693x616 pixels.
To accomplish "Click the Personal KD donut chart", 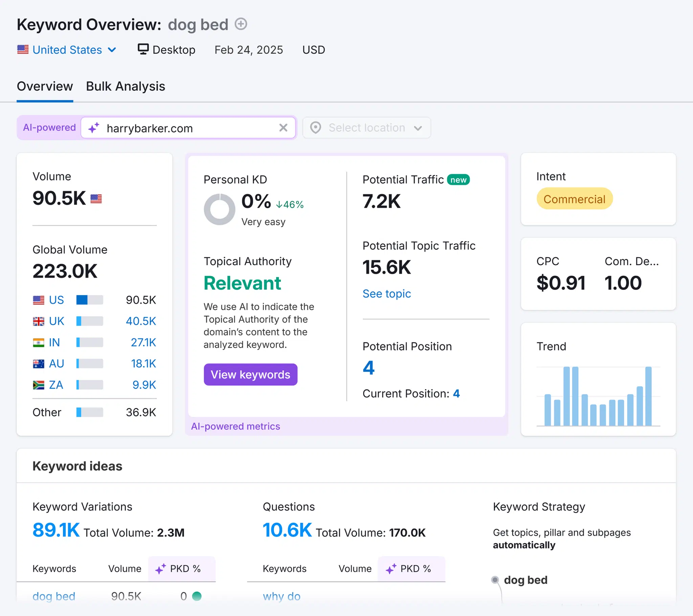I will tap(219, 209).
